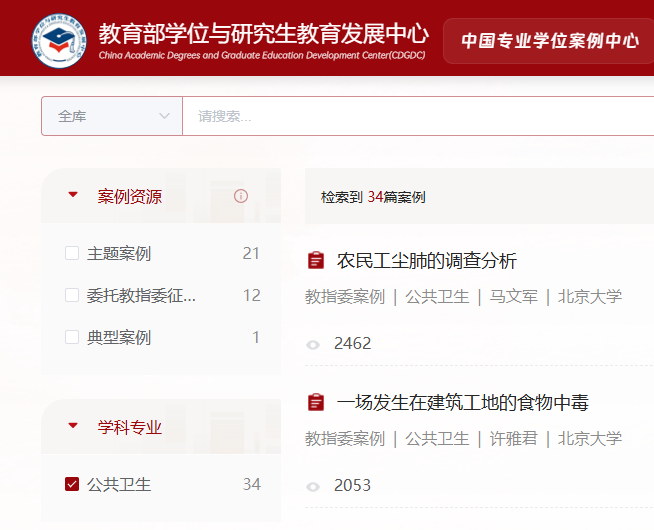Click the info icon beside 案例资源
654x530 pixels.
point(241,196)
